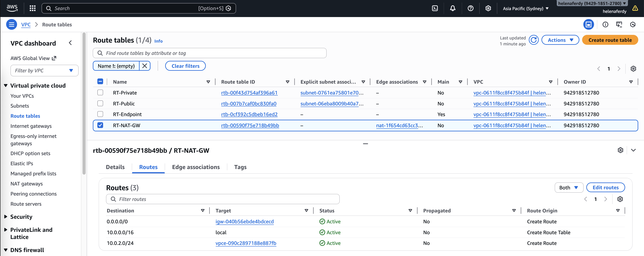Click the hamburger navigation menu icon
This screenshot has height=256, width=644.
11,25
